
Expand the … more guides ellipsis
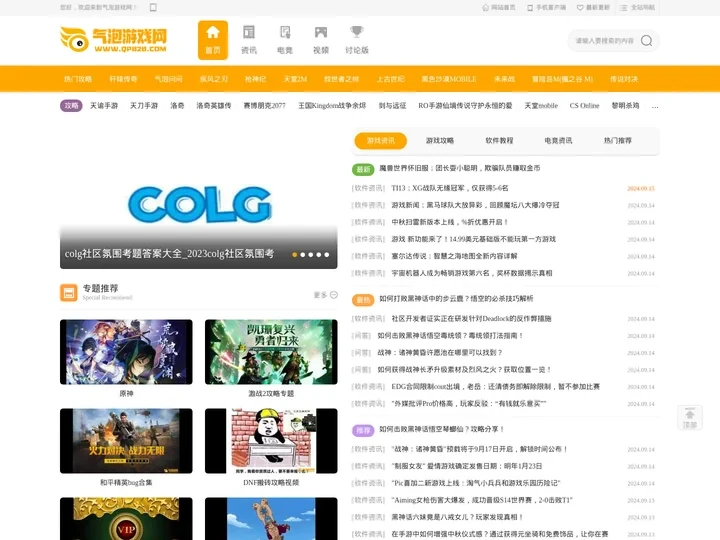click(655, 107)
